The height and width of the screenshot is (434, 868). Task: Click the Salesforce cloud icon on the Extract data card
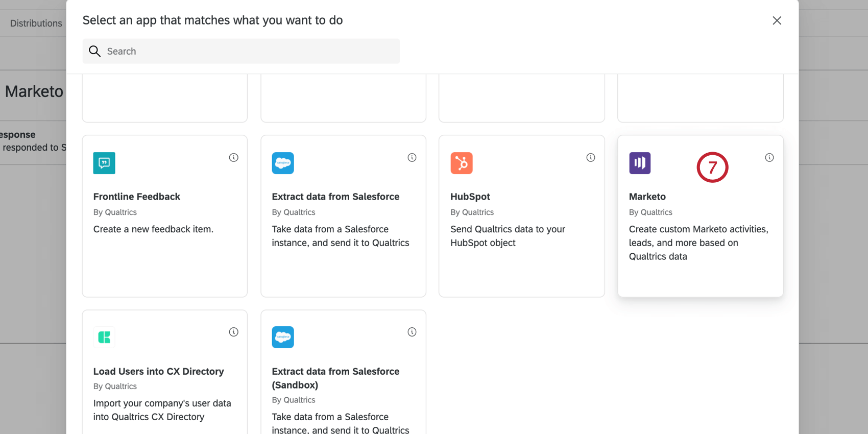283,163
